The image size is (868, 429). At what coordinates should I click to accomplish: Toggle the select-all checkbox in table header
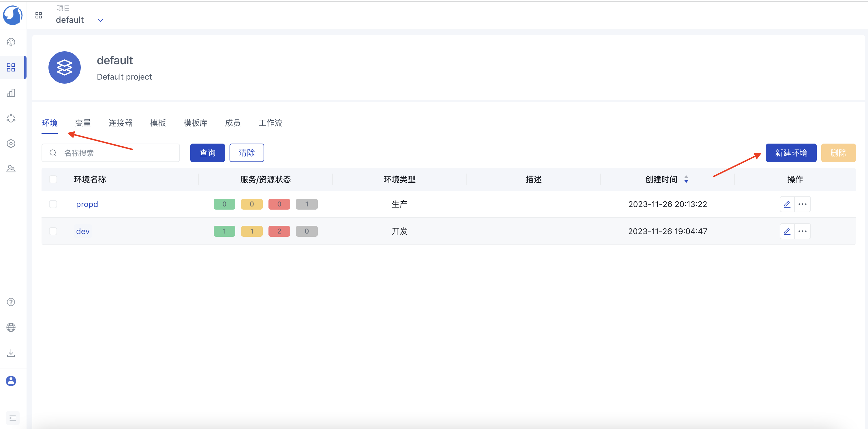tap(53, 179)
